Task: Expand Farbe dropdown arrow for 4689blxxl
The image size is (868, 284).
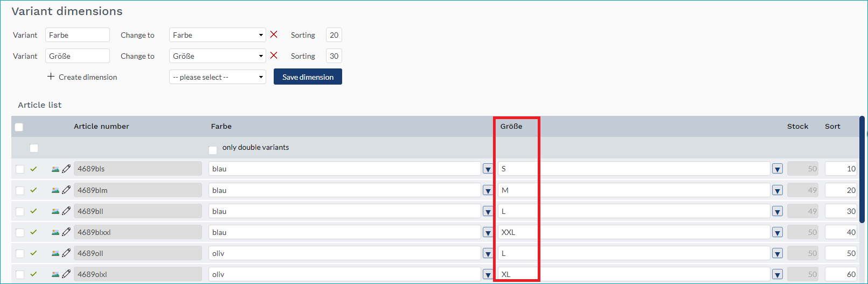Action: (488, 232)
